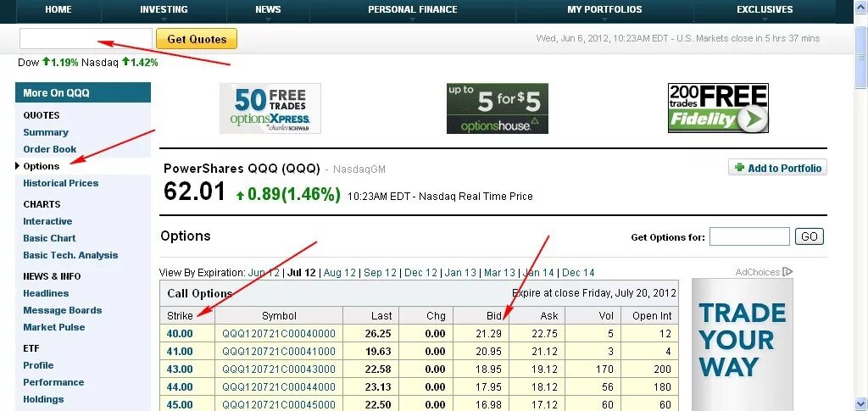View Dec 12 expiration options
868x411 pixels.
coord(420,273)
